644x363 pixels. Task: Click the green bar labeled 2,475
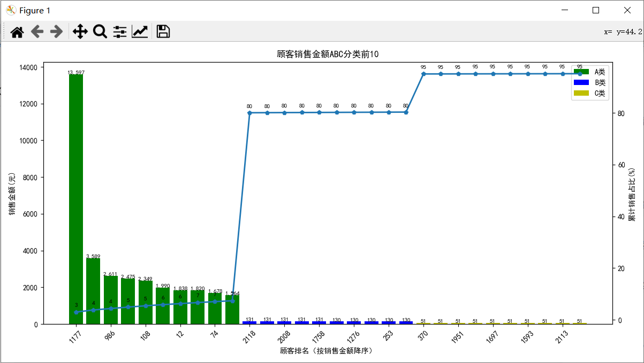[128, 301]
